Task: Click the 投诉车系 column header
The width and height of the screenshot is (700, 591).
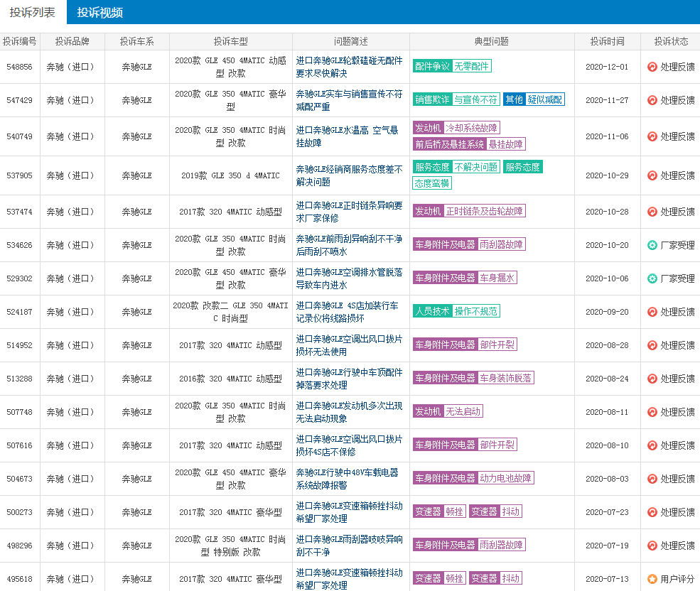Action: coord(137,41)
